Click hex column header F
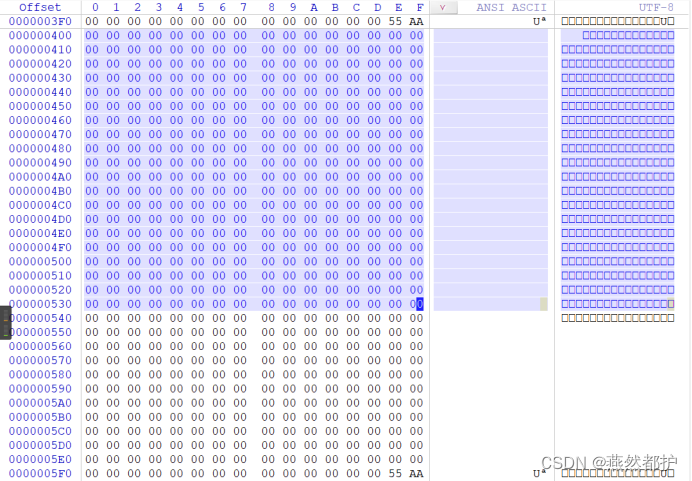Screen dimensions: 692x481 (x=420, y=8)
